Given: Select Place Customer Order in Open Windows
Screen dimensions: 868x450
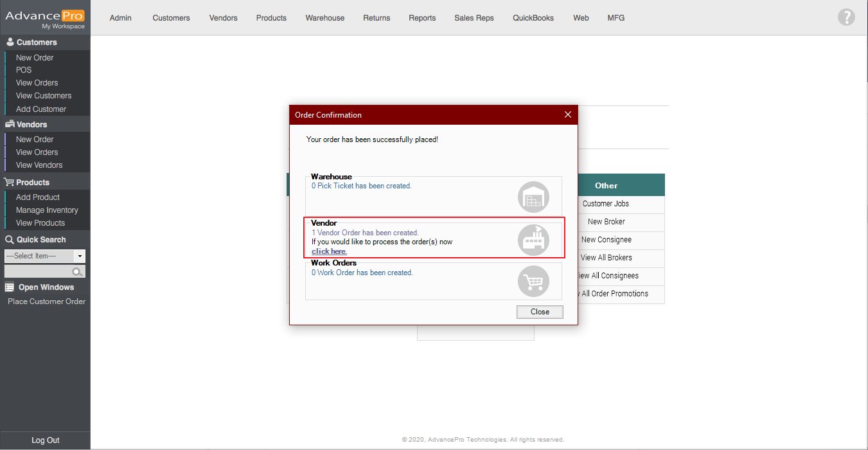Looking at the screenshot, I should pos(46,301).
